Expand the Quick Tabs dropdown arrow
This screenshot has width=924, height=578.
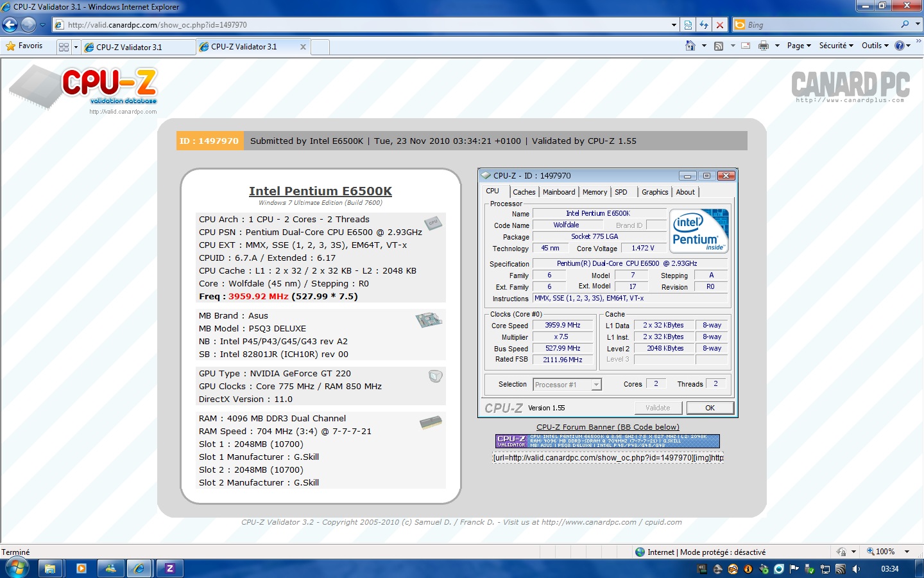point(76,47)
